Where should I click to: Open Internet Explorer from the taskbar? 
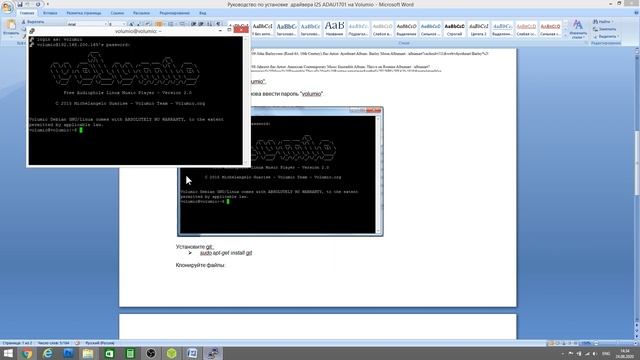48,353
